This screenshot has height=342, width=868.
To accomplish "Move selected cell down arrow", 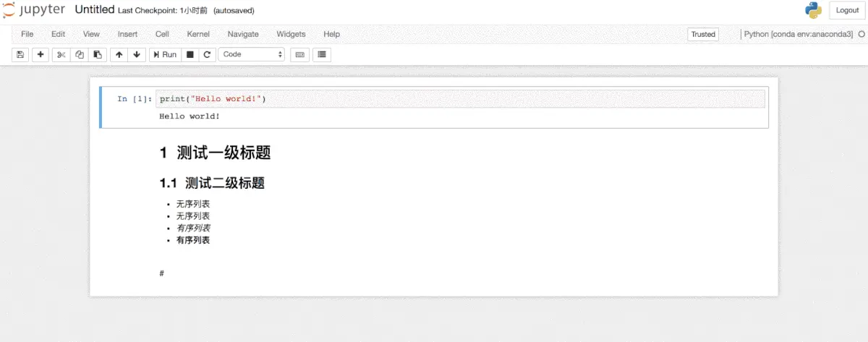I will click(137, 54).
